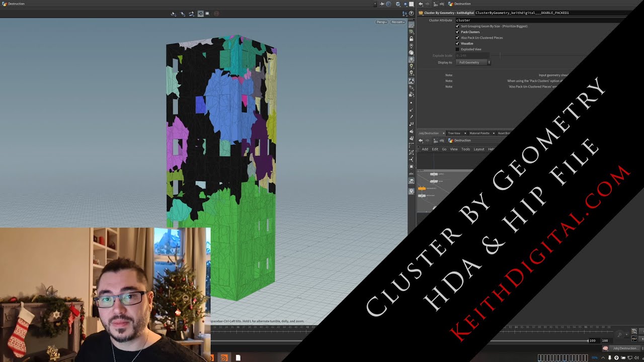Switch to the Tree View tab
The width and height of the screenshot is (644, 362).
tap(454, 133)
